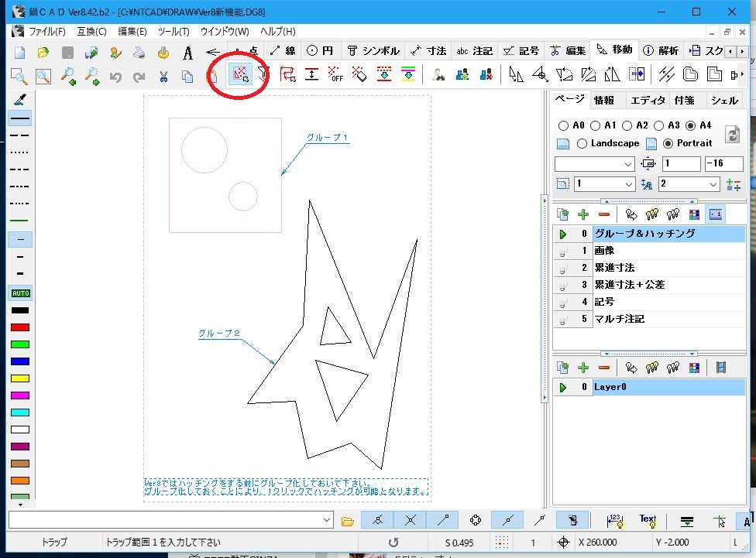
Task: Pick the blue color swatch
Action: [20, 361]
